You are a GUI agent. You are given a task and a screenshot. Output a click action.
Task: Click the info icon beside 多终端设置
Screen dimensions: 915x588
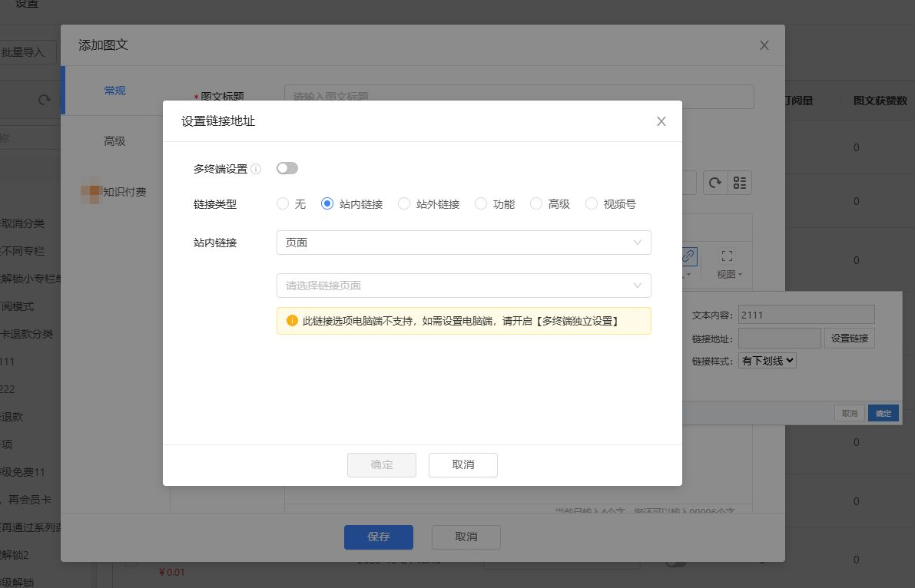(x=256, y=169)
